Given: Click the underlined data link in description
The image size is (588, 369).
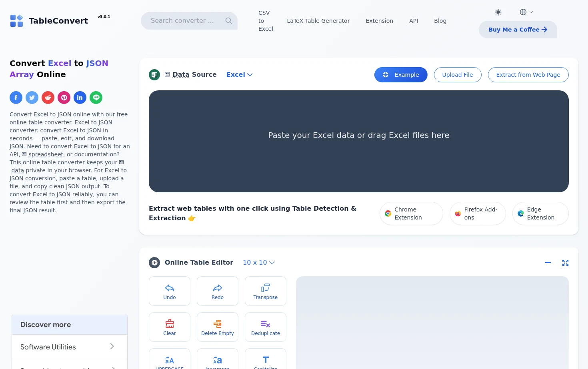Looking at the screenshot, I should click(x=18, y=170).
